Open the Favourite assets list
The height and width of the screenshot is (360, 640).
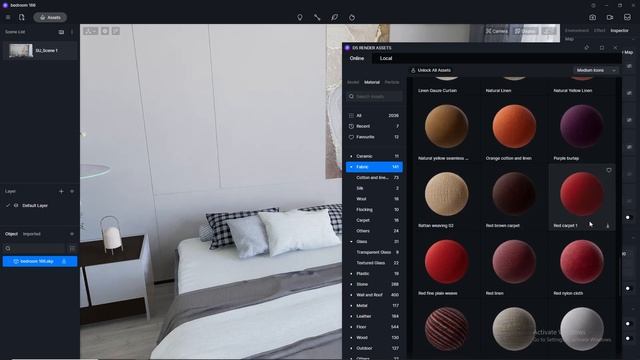coord(374,137)
